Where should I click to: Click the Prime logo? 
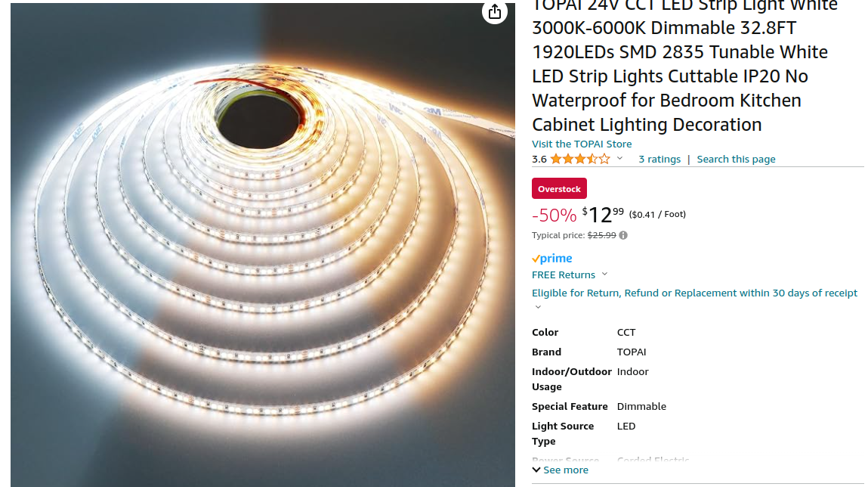click(552, 259)
